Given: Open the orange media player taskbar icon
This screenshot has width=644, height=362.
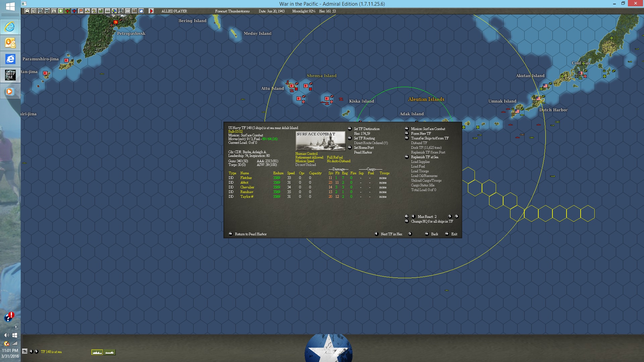Looking at the screenshot, I should coord(10,91).
